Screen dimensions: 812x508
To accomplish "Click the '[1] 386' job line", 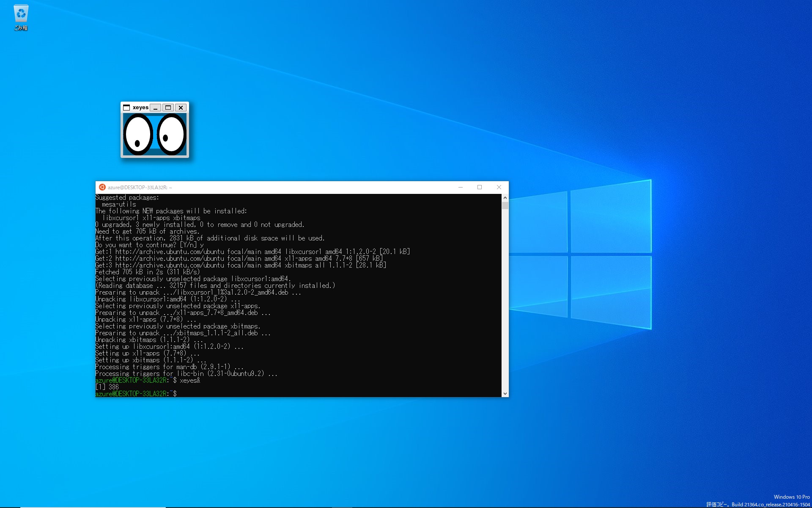I will click(x=107, y=387).
